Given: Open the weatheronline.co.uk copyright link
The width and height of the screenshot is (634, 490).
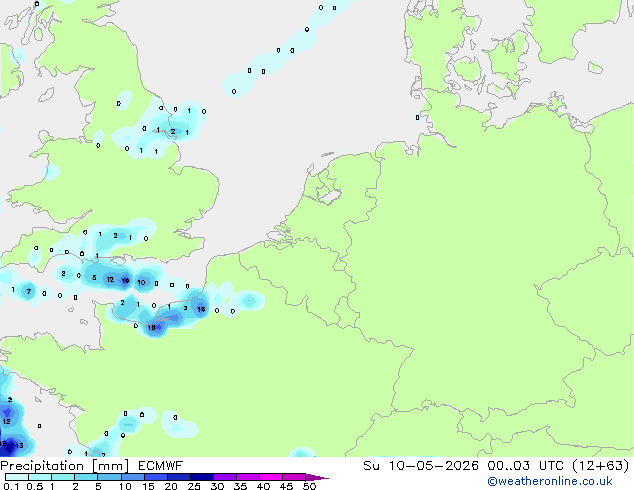Looking at the screenshot, I should tap(550, 481).
